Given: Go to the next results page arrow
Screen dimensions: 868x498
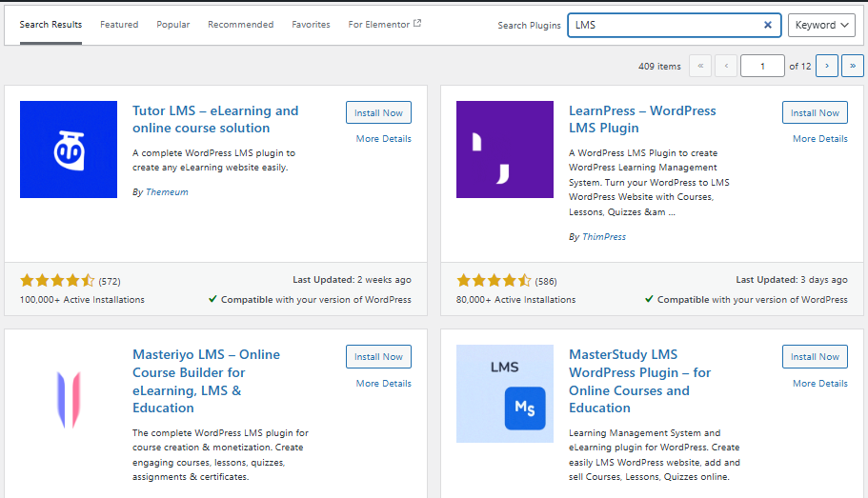Looking at the screenshot, I should tap(827, 66).
